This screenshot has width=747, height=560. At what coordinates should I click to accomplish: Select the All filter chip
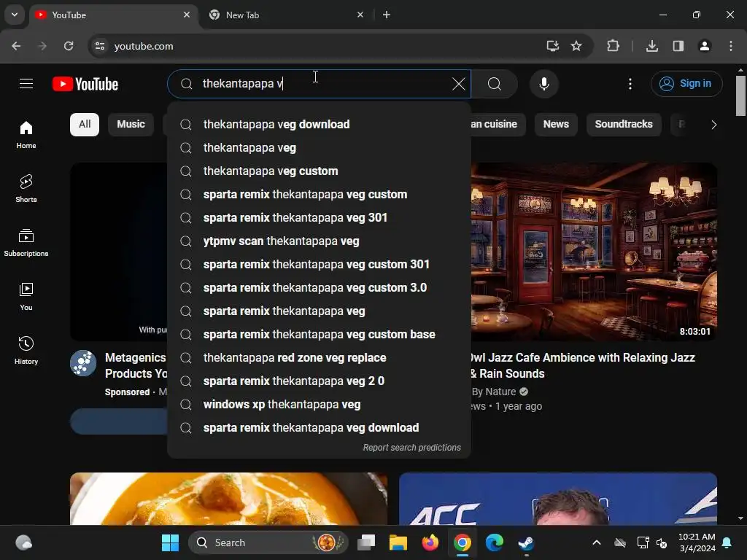click(85, 124)
